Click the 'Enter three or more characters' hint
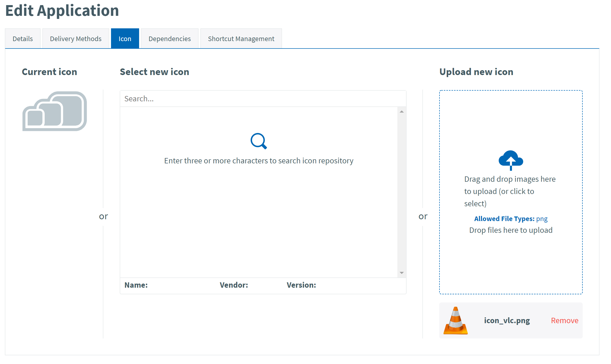Viewport: 611px width, 364px height. coord(259,161)
